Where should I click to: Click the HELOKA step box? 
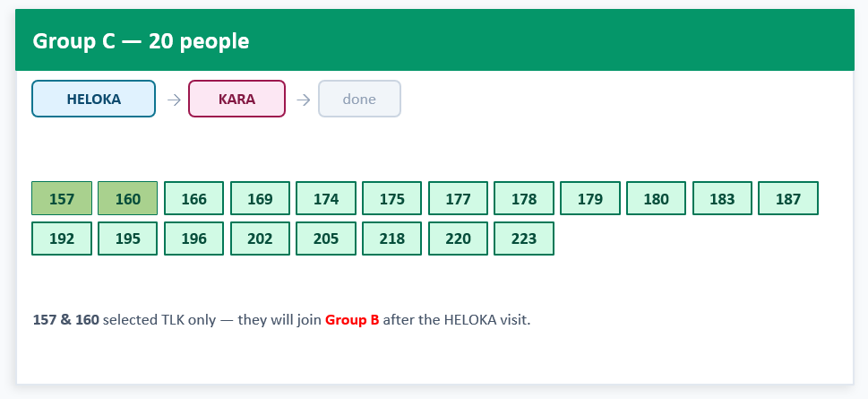(x=93, y=99)
